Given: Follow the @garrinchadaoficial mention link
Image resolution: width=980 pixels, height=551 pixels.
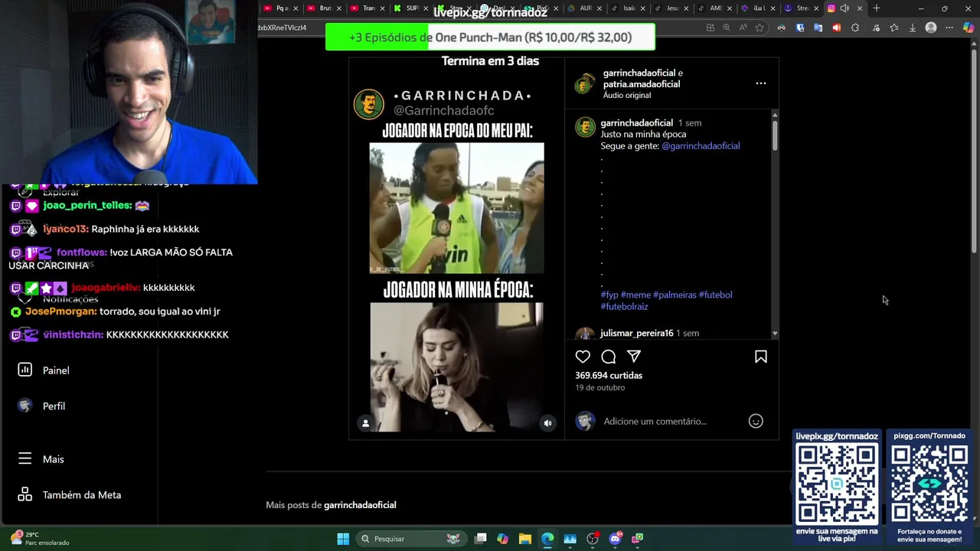Looking at the screenshot, I should click(701, 145).
